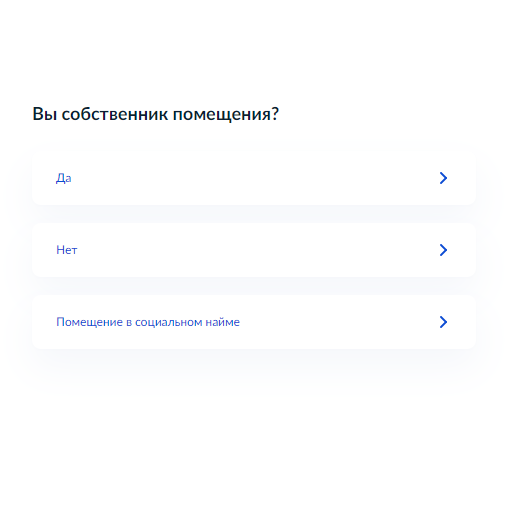Open the third card about социальный найм
506x512 pixels.
254,322
